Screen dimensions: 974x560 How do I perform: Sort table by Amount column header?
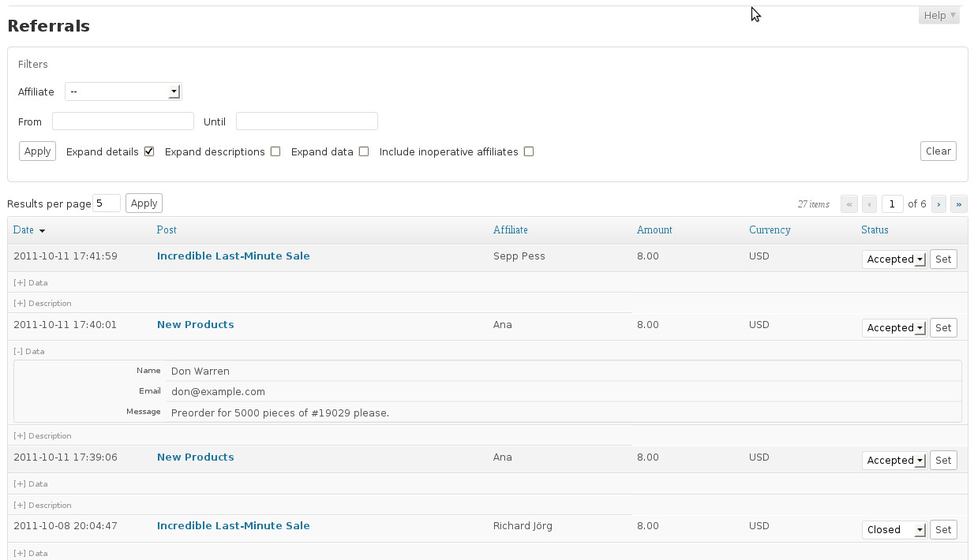click(x=654, y=230)
